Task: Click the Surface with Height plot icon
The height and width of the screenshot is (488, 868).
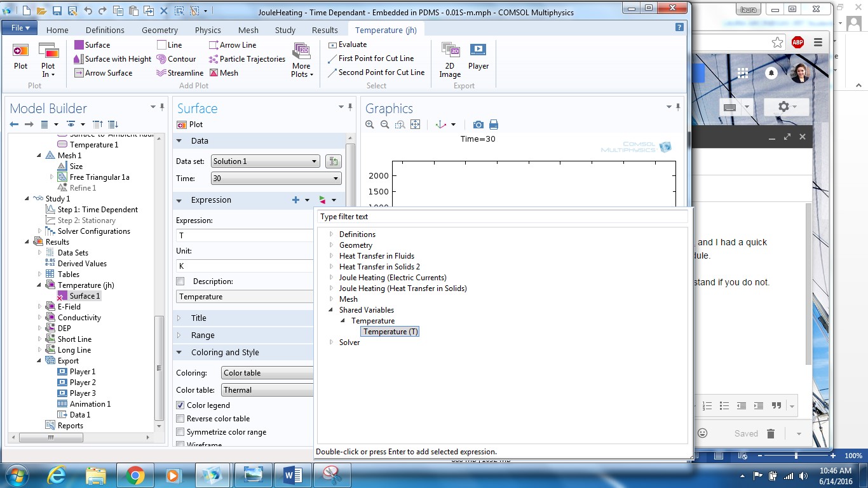Action: click(x=79, y=59)
